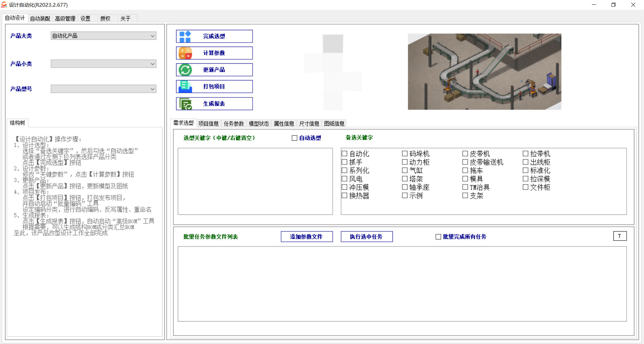Enable 批量完成所有任务 option
This screenshot has height=344, width=644.
click(x=438, y=237)
